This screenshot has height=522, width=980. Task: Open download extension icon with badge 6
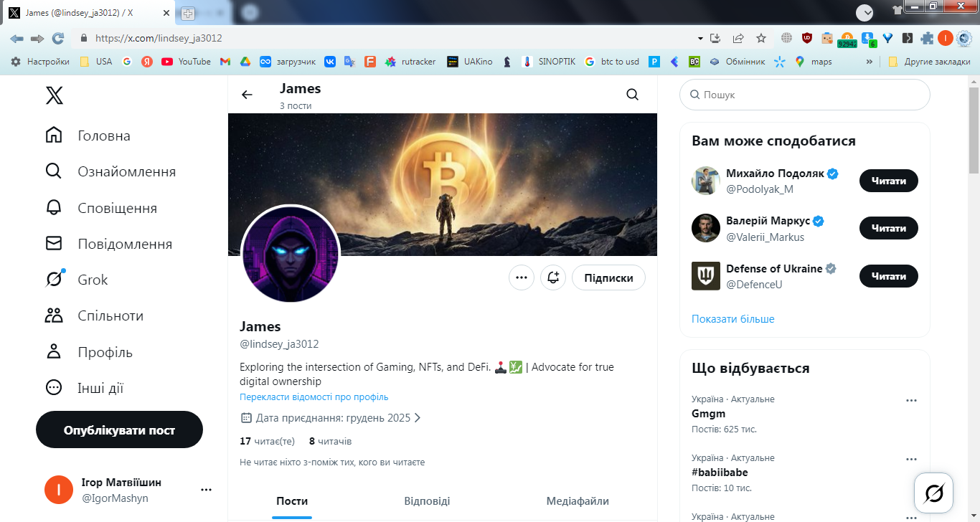click(868, 39)
